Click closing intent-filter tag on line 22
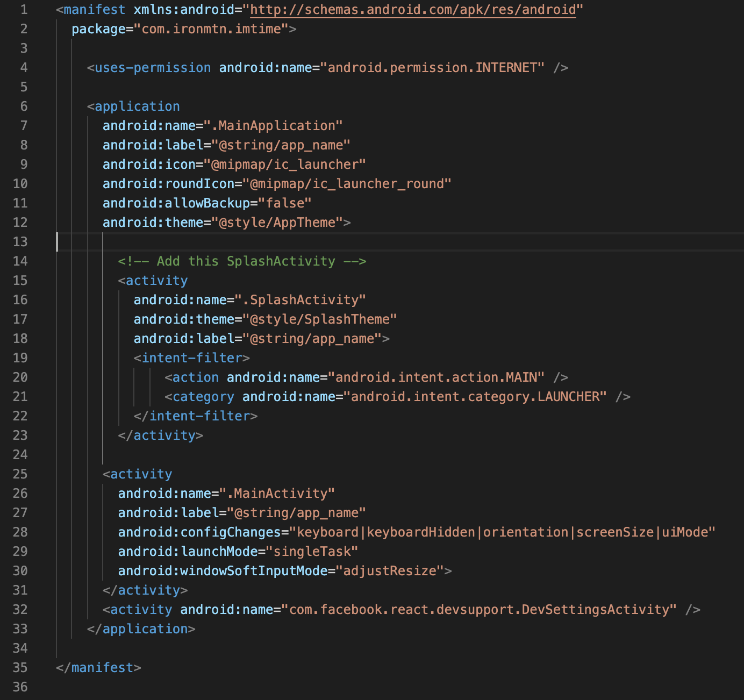This screenshot has height=700, width=744. tap(196, 416)
